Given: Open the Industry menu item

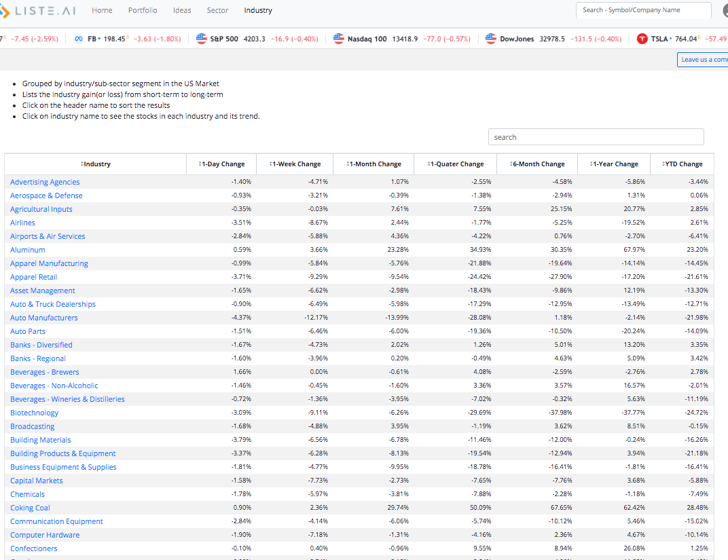Looking at the screenshot, I should click(258, 10).
